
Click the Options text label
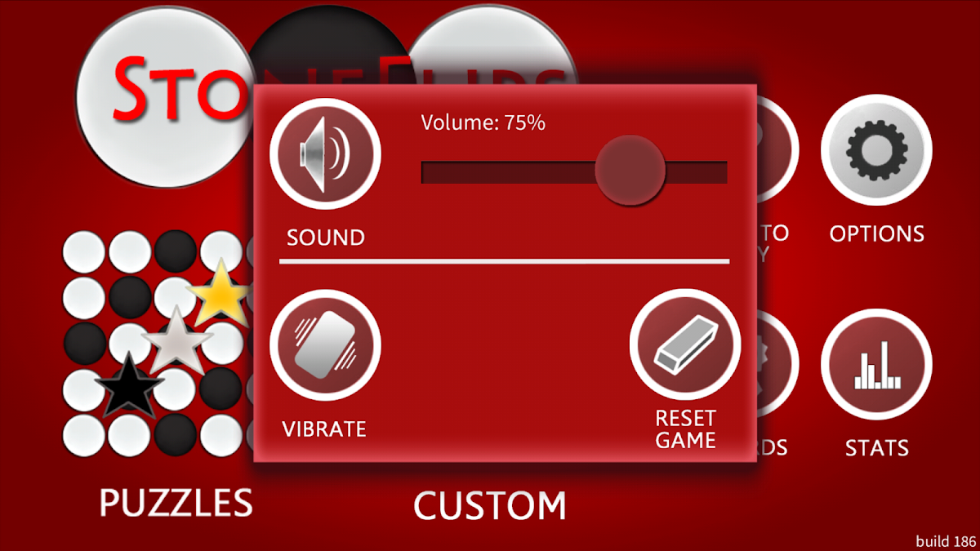click(x=877, y=234)
